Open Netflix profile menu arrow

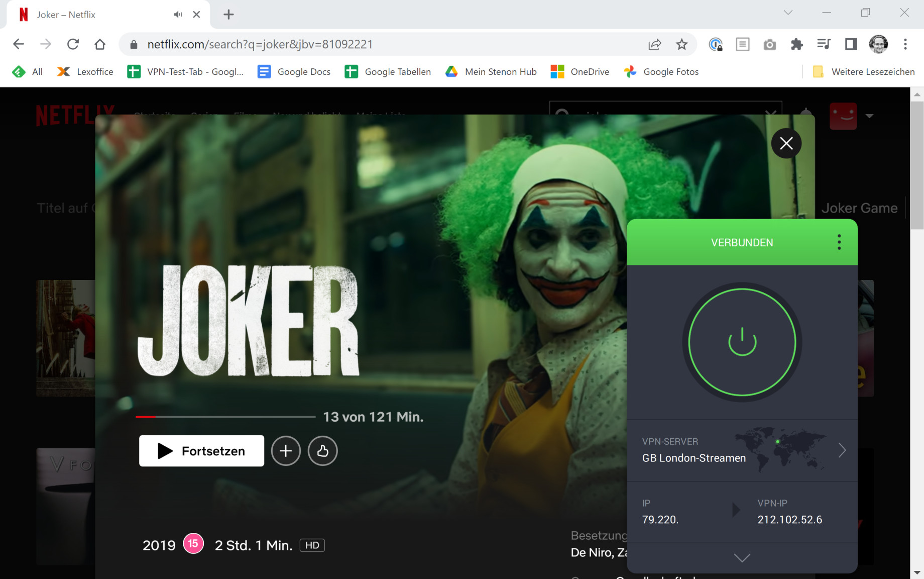pyautogui.click(x=869, y=116)
